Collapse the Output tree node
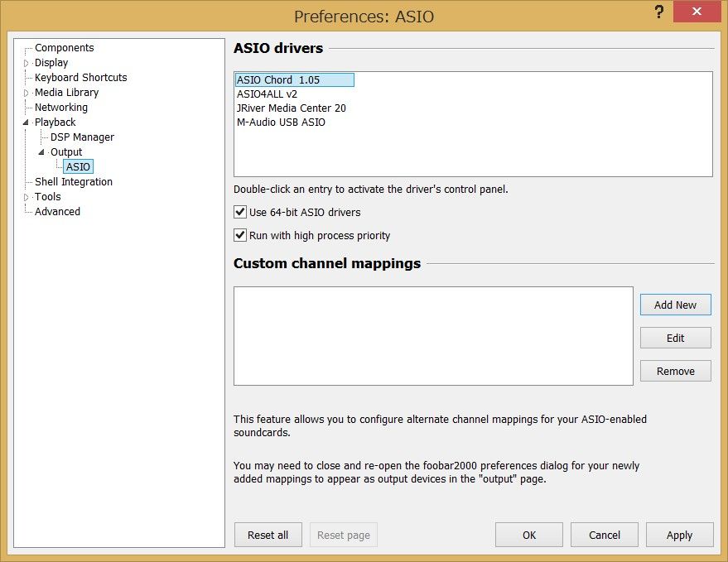 coord(41,152)
